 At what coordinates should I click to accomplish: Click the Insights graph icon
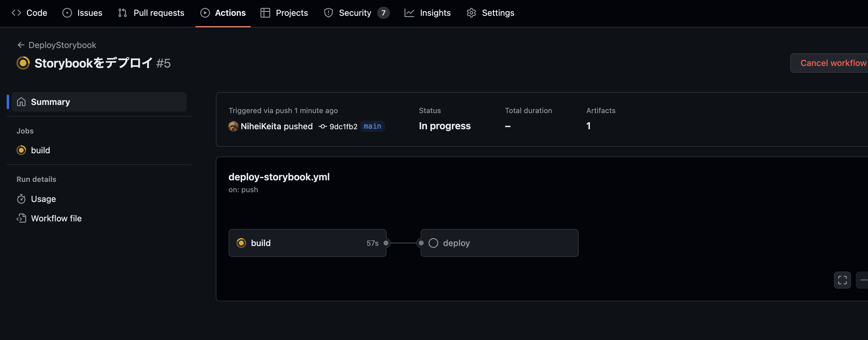pos(409,13)
